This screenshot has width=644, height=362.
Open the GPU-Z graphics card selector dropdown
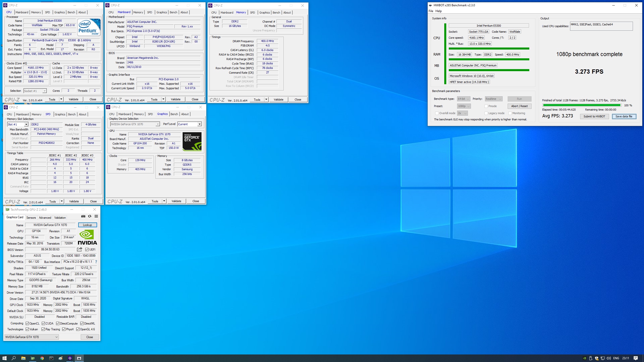tap(31, 337)
